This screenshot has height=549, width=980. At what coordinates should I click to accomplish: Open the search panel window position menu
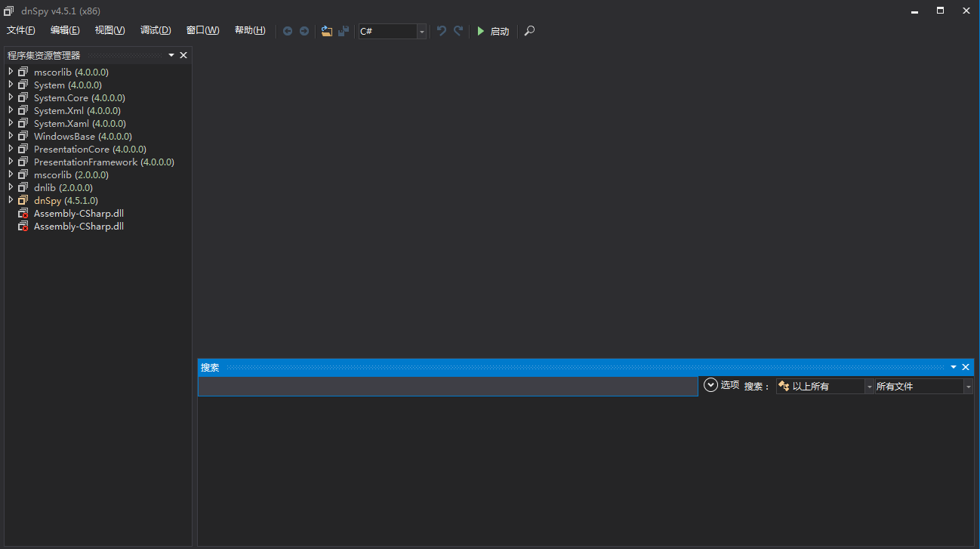tap(954, 367)
